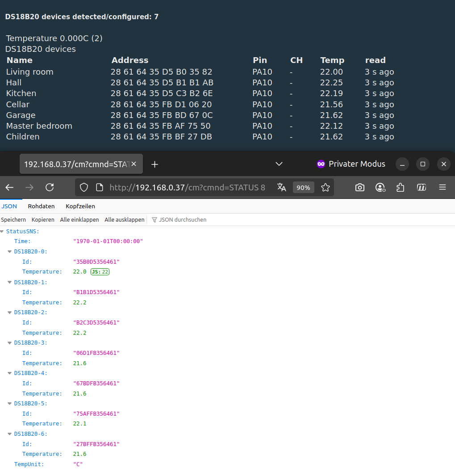Image resolution: width=455 pixels, height=476 pixels.
Task: Click the Speichern button
Action: pyautogui.click(x=13, y=220)
